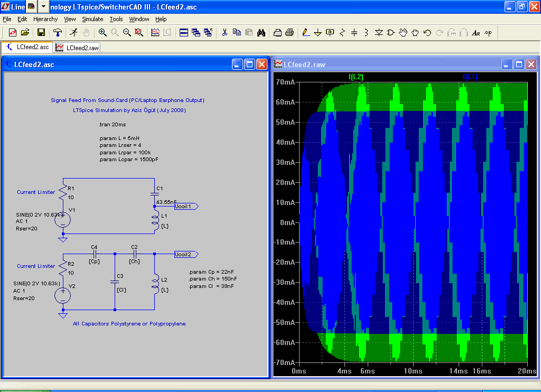Click the green I(L2) trace label
541x392 pixels.
[x=356, y=77]
